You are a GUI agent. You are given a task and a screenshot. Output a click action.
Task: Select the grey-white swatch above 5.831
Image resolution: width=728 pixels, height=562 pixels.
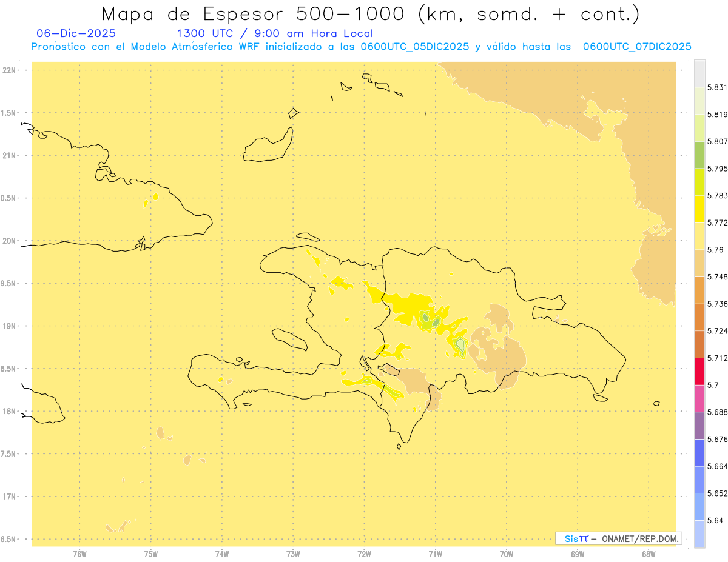coord(699,73)
